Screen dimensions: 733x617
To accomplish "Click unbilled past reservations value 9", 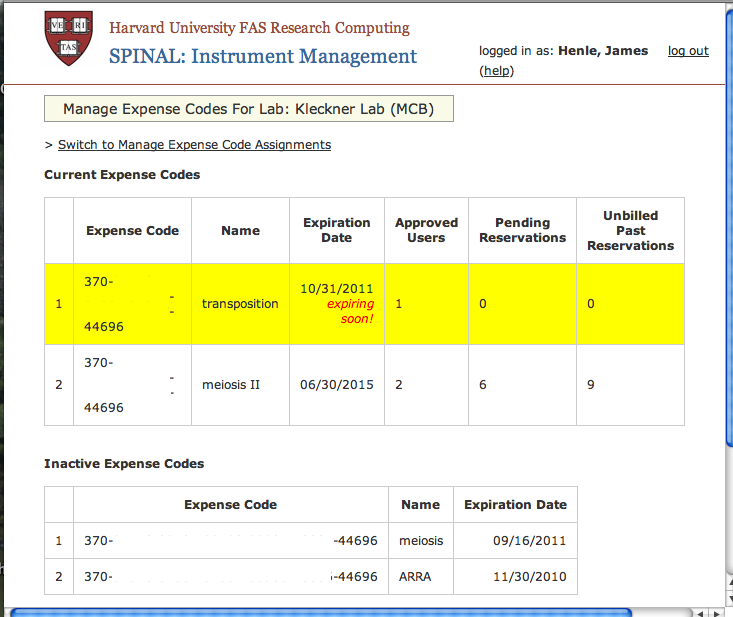I will (x=591, y=385).
